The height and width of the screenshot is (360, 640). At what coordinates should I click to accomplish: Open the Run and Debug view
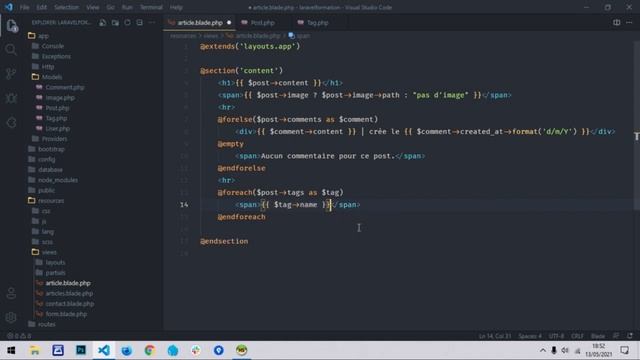11,98
